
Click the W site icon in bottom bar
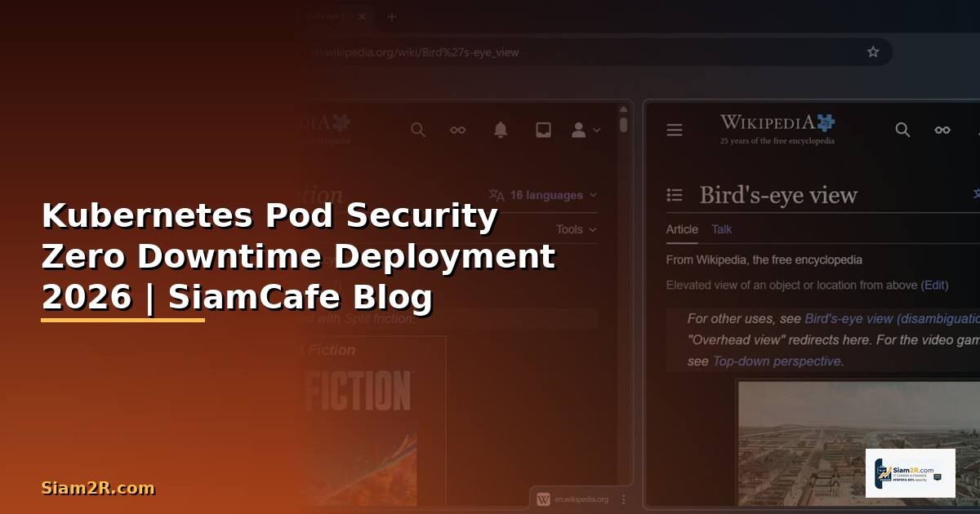pyautogui.click(x=543, y=499)
